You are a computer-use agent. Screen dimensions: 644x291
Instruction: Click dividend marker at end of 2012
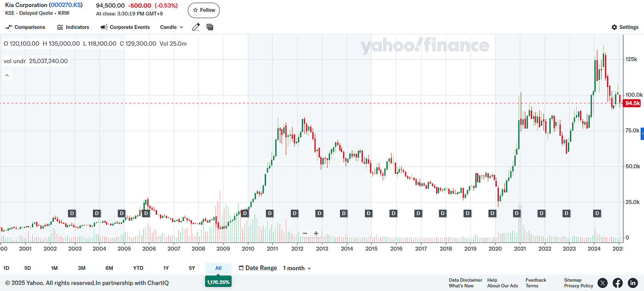pos(319,213)
